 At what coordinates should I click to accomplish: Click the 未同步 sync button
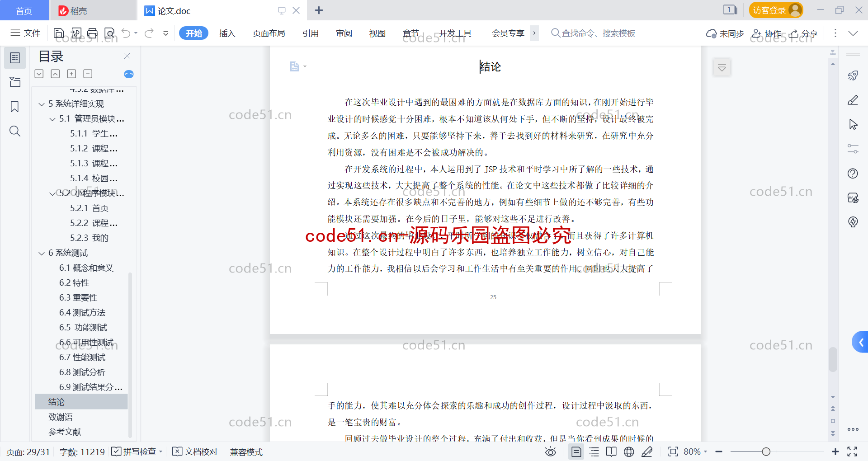725,33
